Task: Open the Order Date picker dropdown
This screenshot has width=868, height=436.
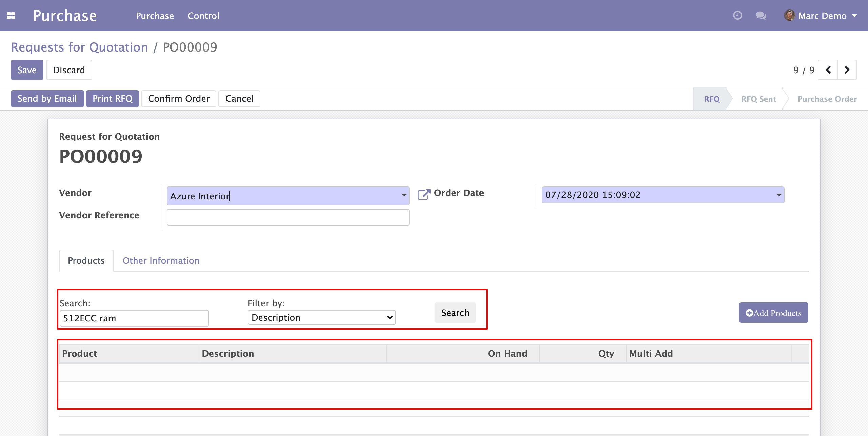Action: pos(778,195)
